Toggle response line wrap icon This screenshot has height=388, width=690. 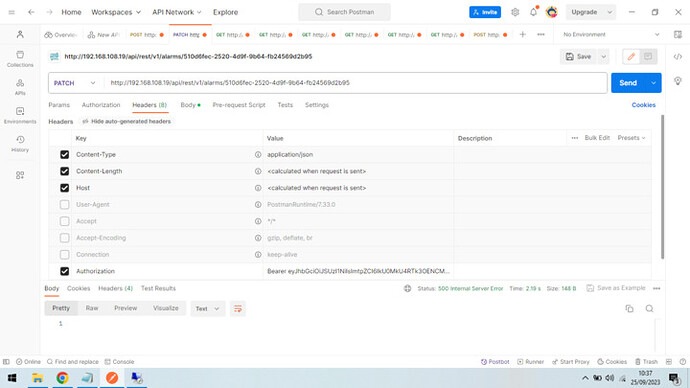[x=238, y=309]
